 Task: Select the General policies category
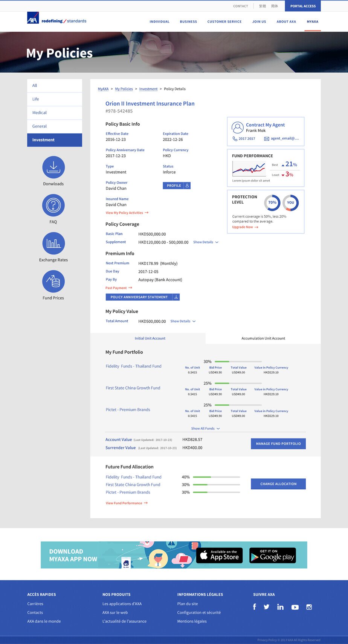point(55,126)
